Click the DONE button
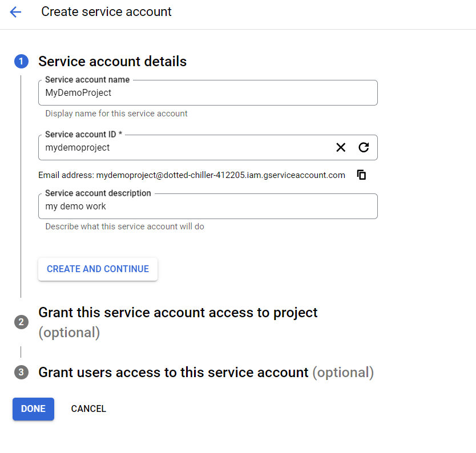The width and height of the screenshot is (476, 453). (x=33, y=408)
